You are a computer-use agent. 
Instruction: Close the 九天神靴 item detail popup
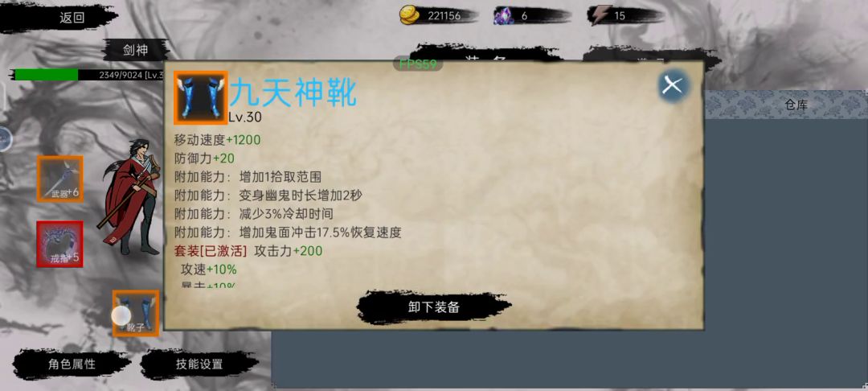pos(674,85)
